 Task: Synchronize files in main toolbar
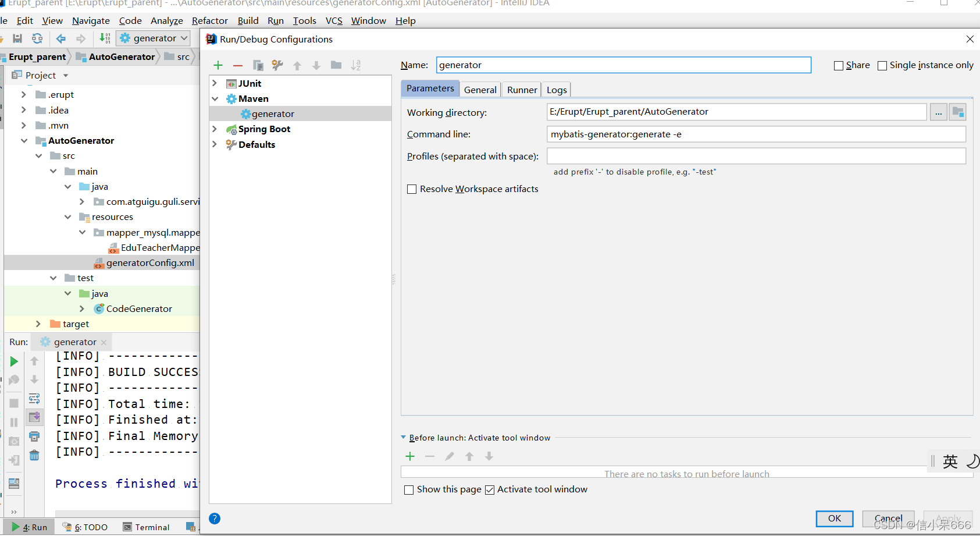tap(37, 38)
